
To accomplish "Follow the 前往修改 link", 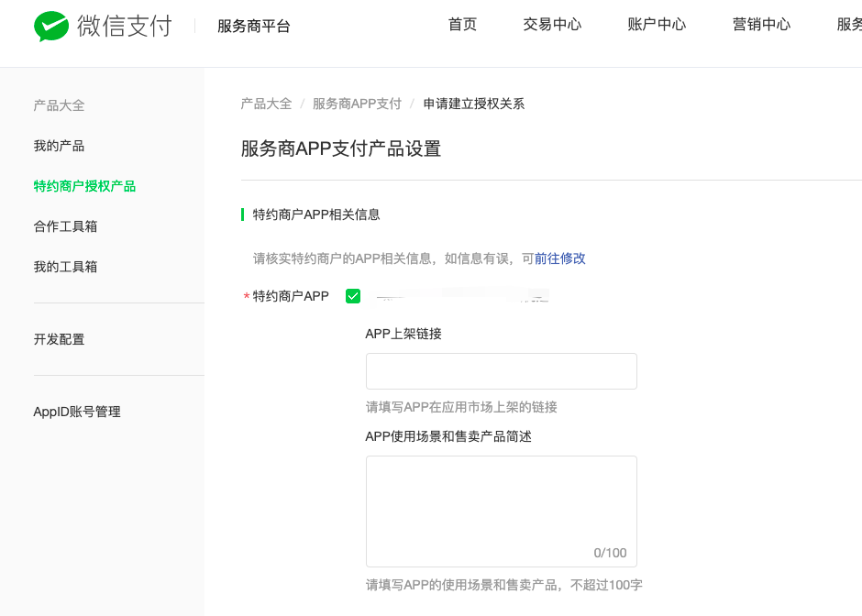I will click(559, 258).
